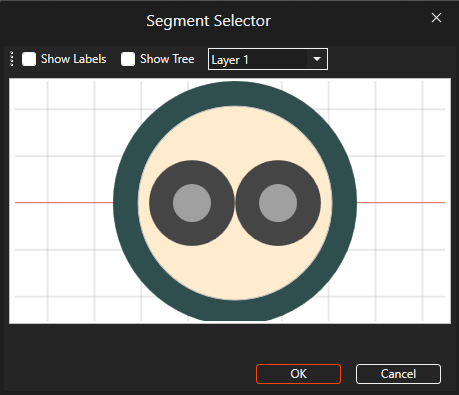Viewport: 459px width, 395px height.
Task: Click the red horizontal axis line
Action: coord(64,202)
